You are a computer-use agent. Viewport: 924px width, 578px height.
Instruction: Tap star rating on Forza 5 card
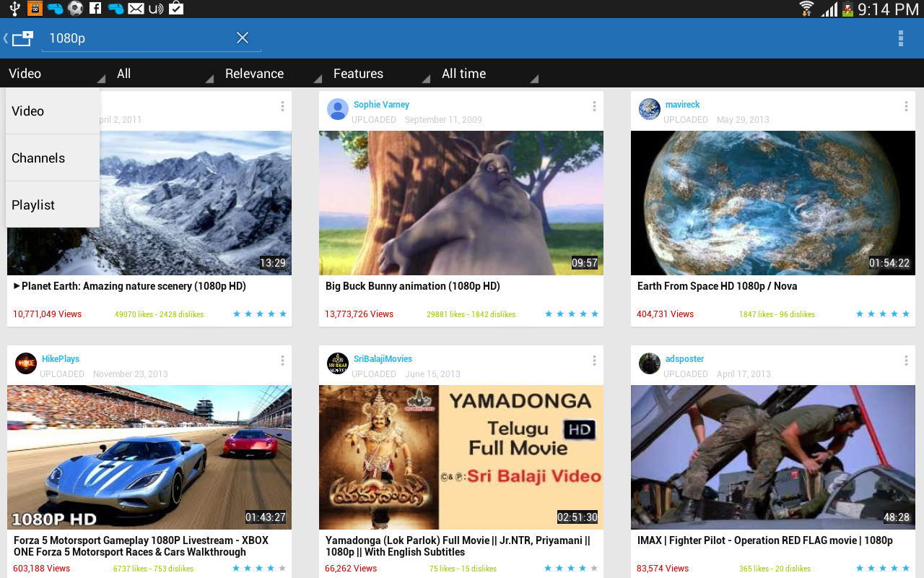(x=260, y=569)
